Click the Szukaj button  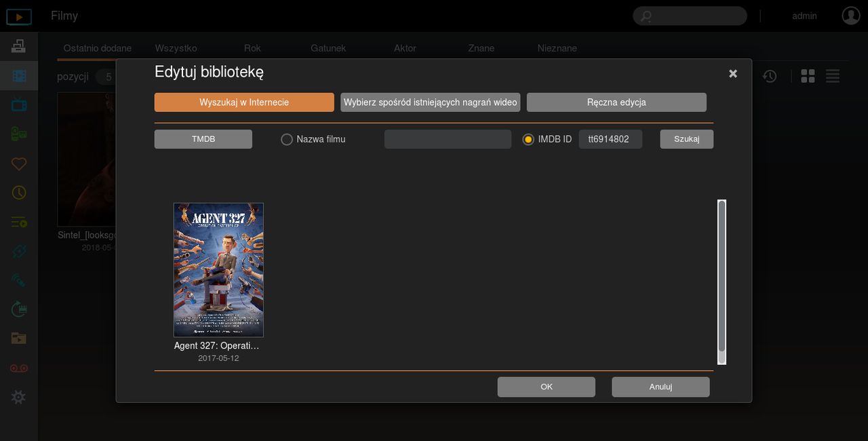pyautogui.click(x=687, y=139)
